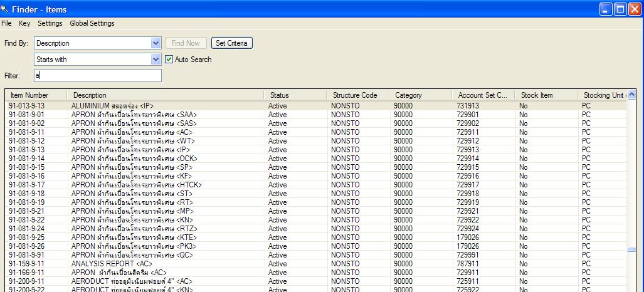Maximize the Finder - Items window

(x=621, y=9)
